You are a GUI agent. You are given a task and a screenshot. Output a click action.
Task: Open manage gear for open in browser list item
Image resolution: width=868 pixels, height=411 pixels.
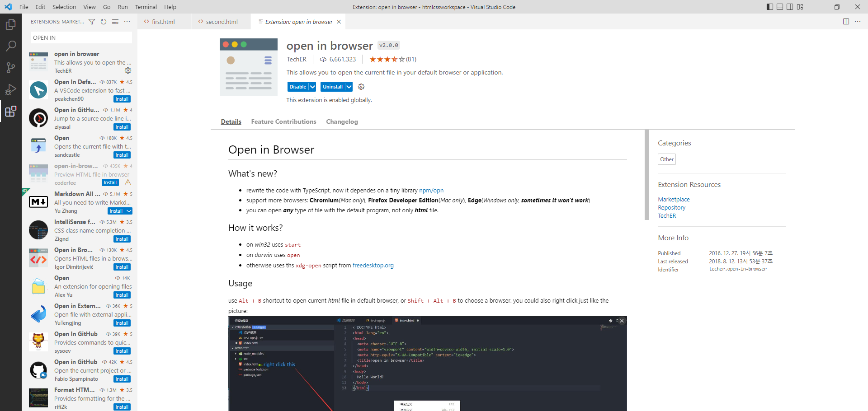pyautogui.click(x=128, y=70)
